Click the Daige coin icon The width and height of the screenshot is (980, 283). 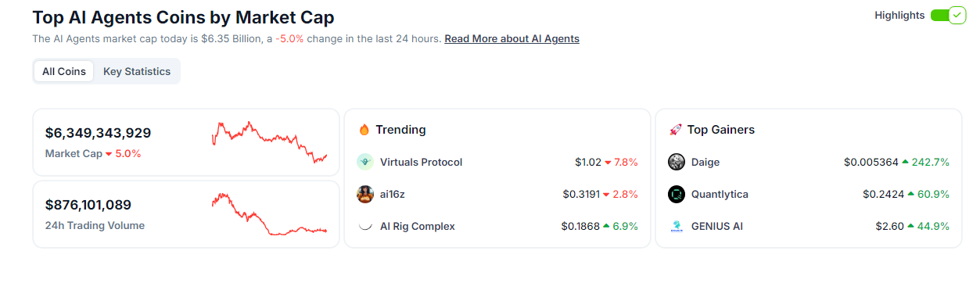click(677, 162)
